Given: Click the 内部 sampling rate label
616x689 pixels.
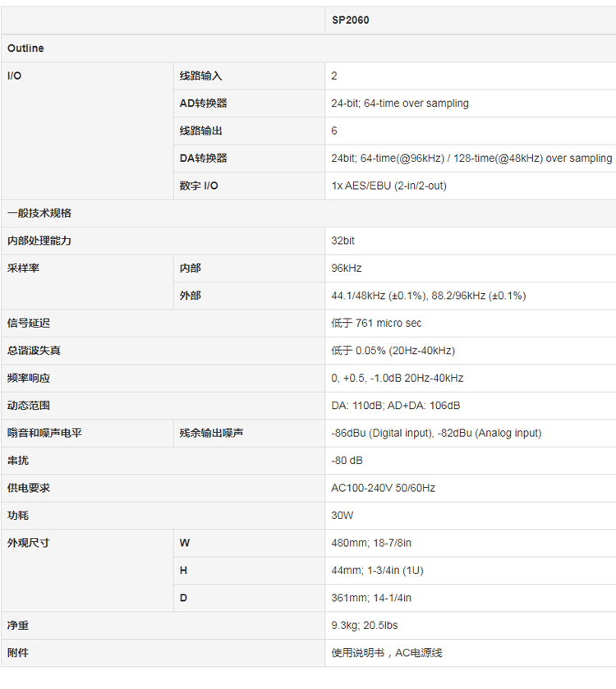Looking at the screenshot, I should tap(190, 268).
